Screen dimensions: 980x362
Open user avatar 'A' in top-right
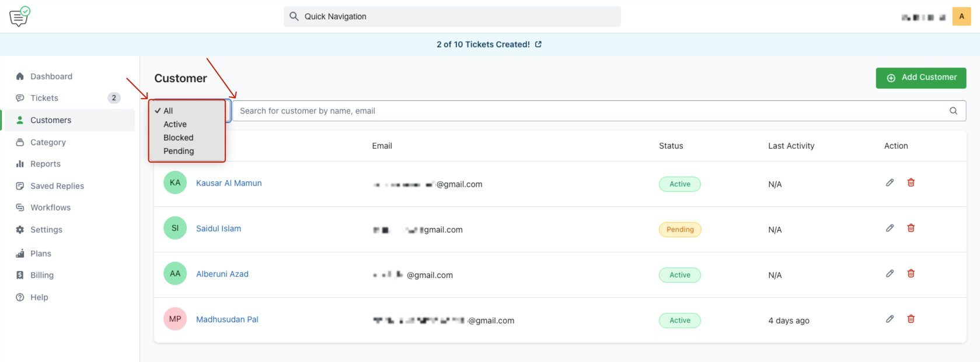pos(961,16)
